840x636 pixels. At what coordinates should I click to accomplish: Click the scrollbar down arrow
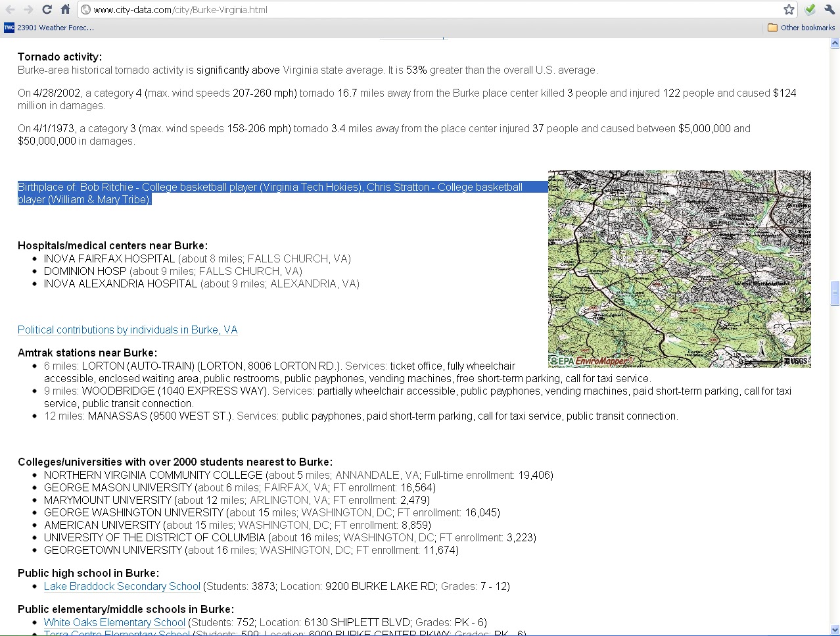(835, 629)
